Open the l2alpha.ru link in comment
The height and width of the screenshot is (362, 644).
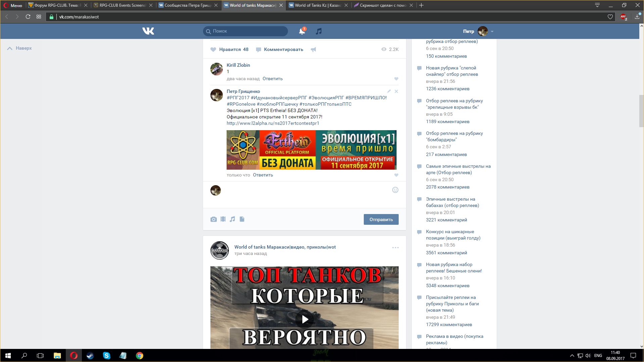[x=273, y=123]
